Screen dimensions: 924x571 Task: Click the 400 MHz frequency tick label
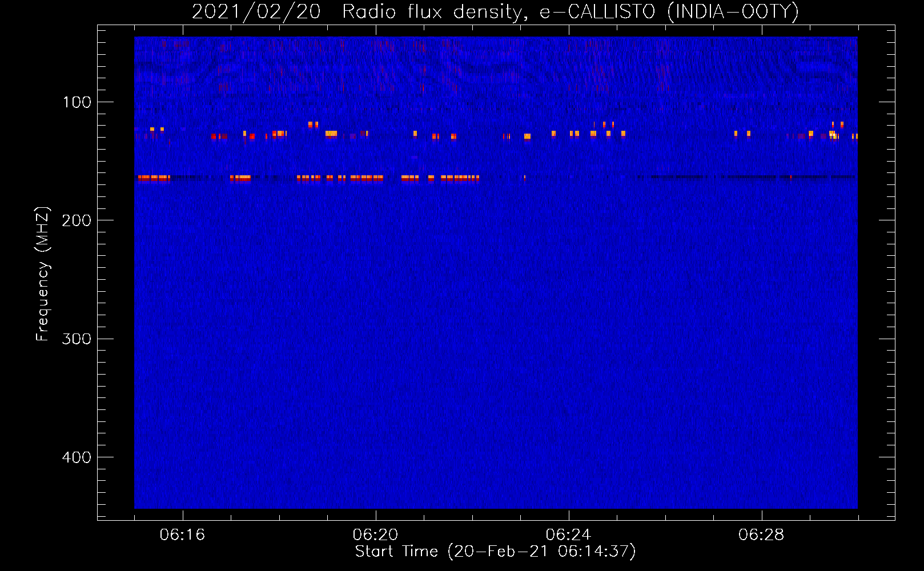(77, 457)
